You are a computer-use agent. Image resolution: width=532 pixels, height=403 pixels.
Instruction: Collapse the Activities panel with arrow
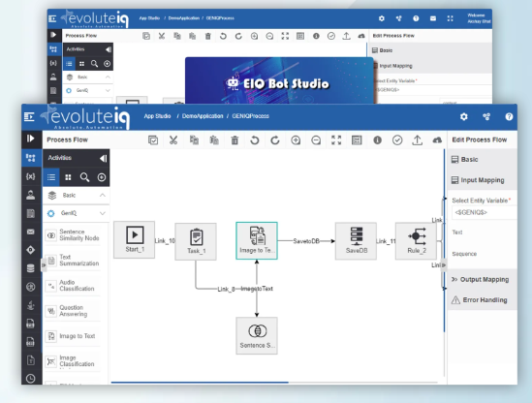click(103, 158)
